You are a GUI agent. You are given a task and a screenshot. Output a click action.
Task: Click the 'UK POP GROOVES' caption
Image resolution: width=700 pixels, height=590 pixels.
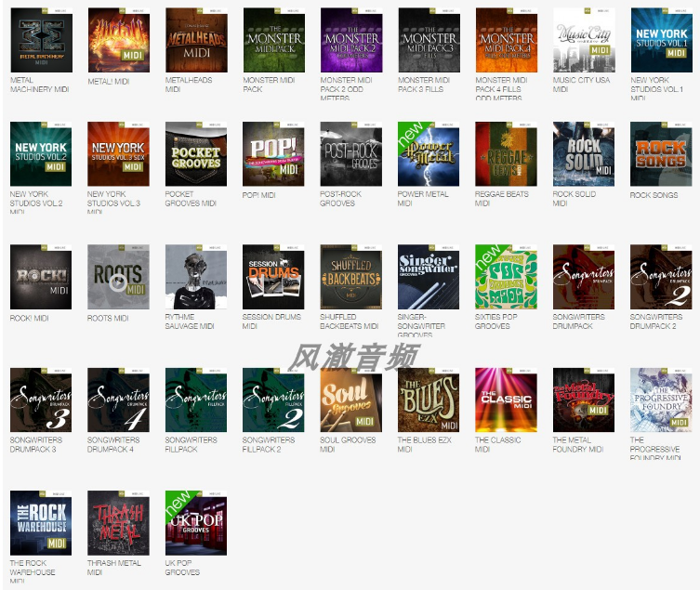click(182, 568)
